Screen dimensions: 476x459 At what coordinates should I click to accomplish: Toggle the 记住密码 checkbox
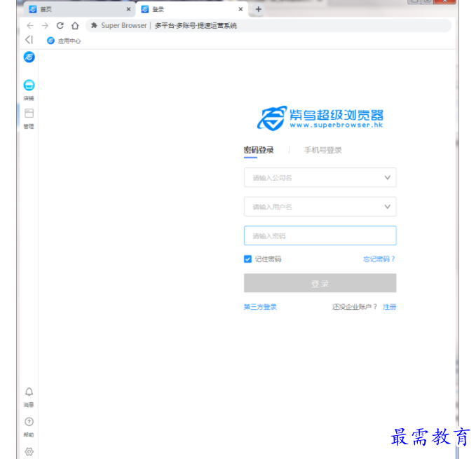(247, 259)
